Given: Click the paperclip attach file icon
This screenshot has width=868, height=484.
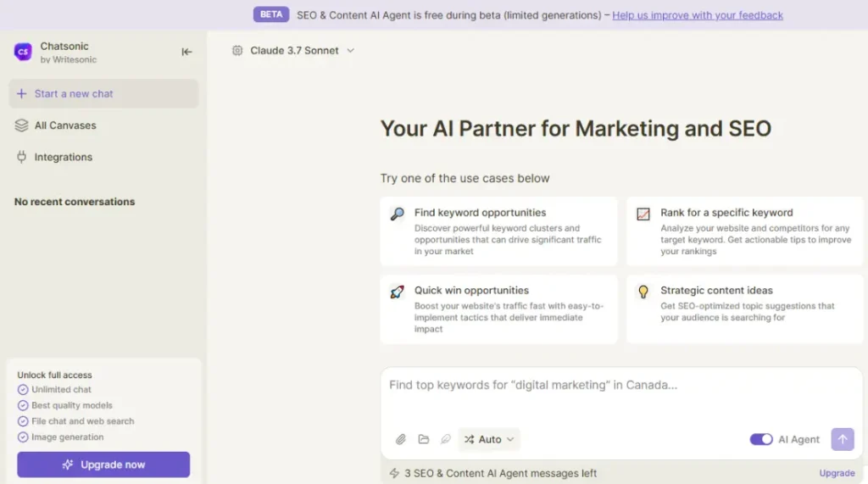Looking at the screenshot, I should tap(401, 439).
